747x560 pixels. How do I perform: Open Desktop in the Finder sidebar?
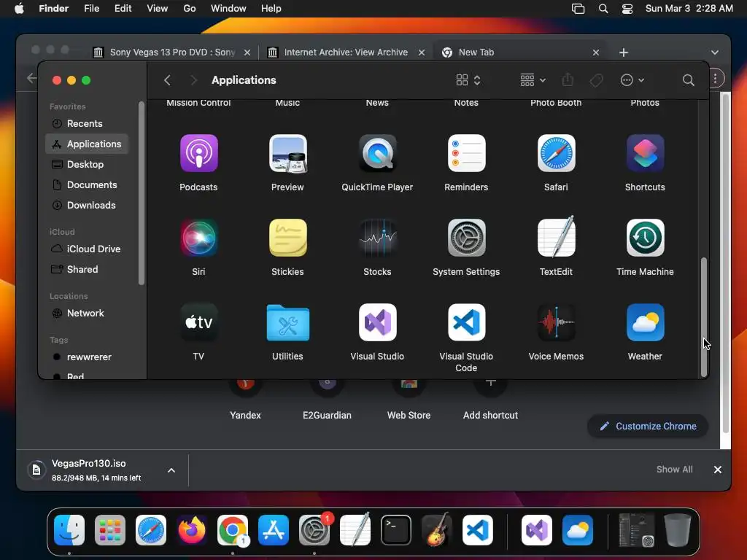[x=87, y=164]
